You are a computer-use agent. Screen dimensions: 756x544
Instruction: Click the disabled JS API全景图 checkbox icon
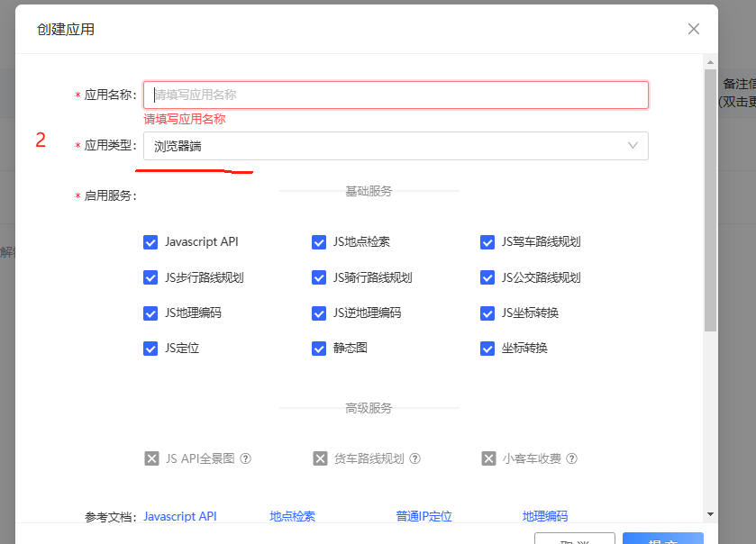point(151,458)
